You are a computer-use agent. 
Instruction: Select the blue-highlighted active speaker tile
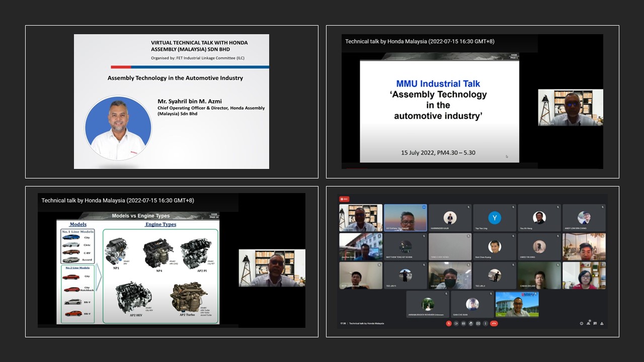click(x=406, y=218)
